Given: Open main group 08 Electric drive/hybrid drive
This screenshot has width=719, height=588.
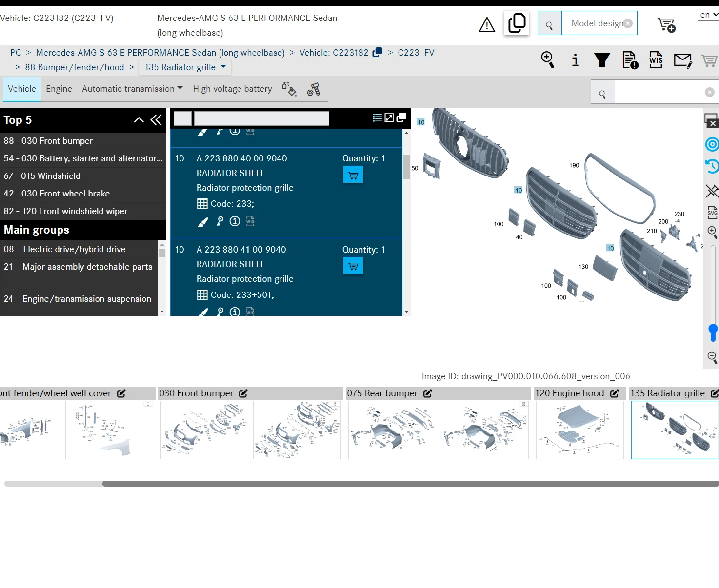Looking at the screenshot, I should pos(80,249).
